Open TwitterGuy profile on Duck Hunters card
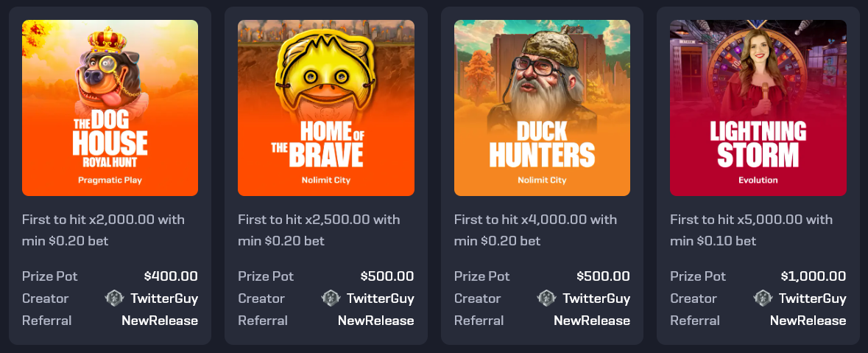This screenshot has width=868, height=353. (597, 298)
